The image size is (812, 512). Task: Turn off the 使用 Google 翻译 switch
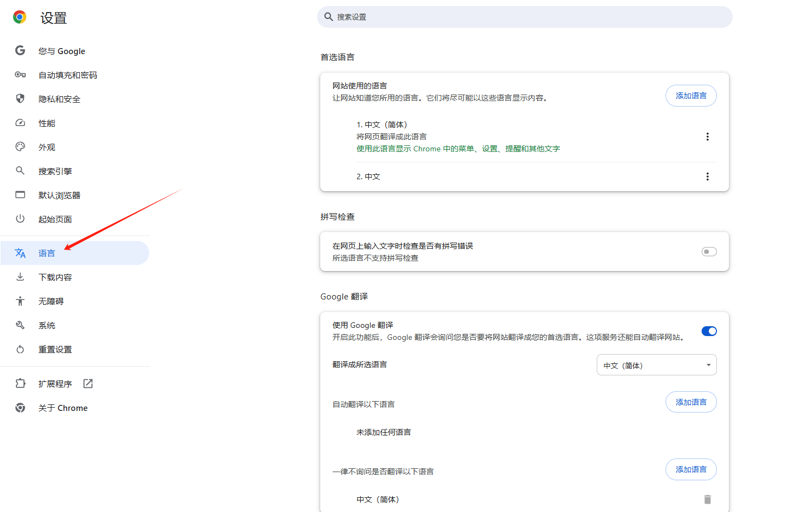pyautogui.click(x=709, y=331)
